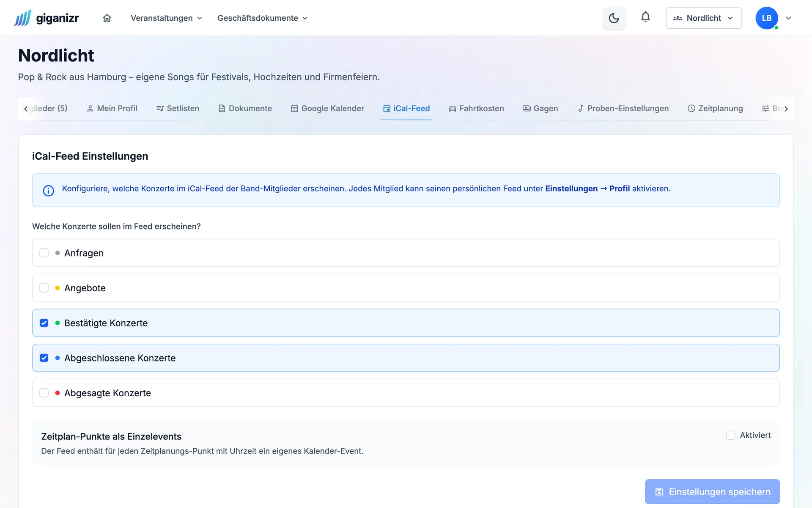Click the Angebote row label
Image resolution: width=812 pixels, height=508 pixels.
pyautogui.click(x=85, y=288)
